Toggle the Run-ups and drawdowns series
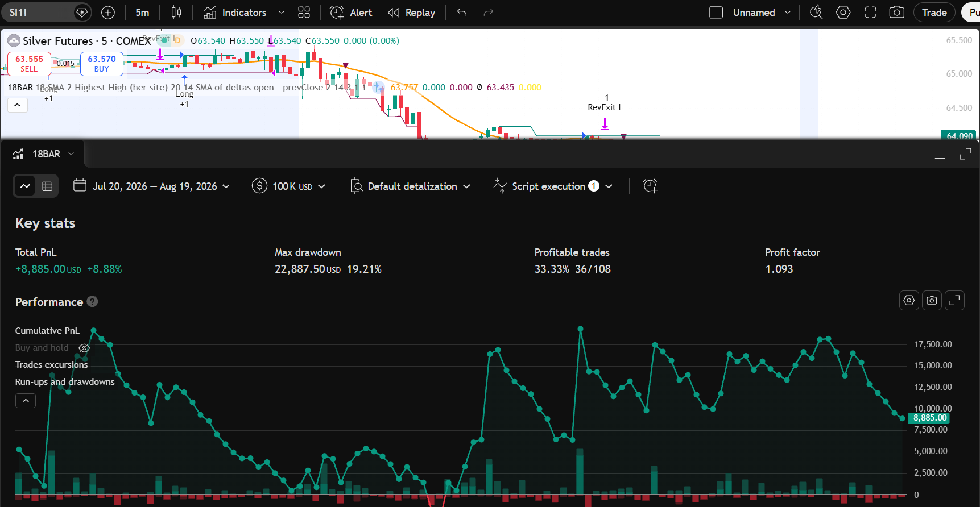Viewport: 980px width, 507px height. click(65, 381)
